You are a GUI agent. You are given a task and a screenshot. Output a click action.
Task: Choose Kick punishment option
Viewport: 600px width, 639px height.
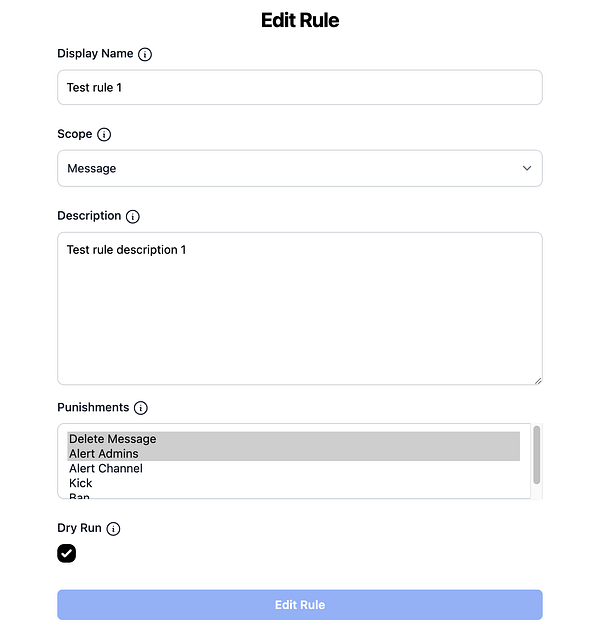coord(81,483)
